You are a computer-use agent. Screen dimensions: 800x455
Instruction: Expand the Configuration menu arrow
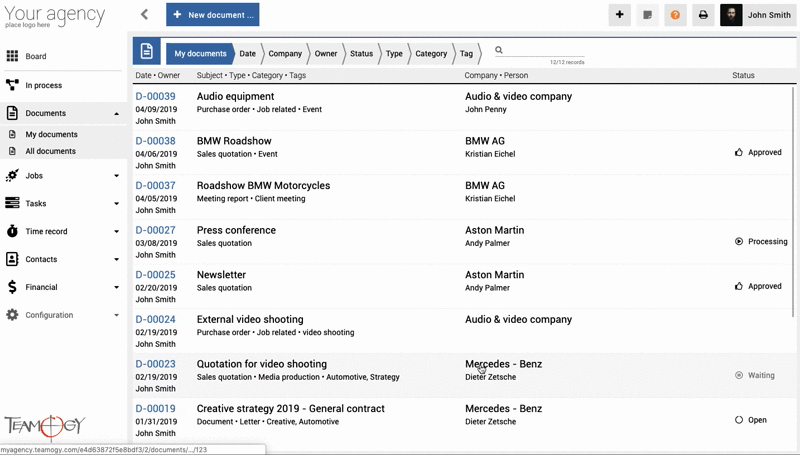click(x=116, y=315)
